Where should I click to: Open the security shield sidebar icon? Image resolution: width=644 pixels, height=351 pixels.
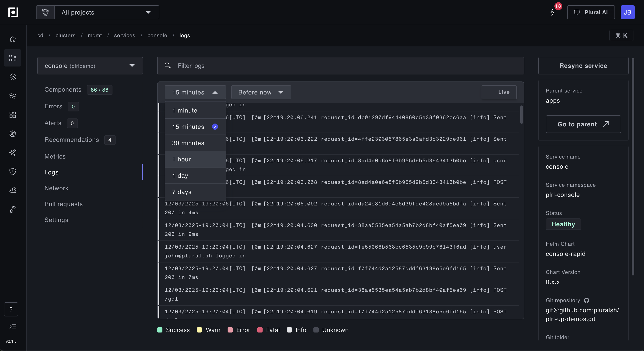tap(13, 171)
